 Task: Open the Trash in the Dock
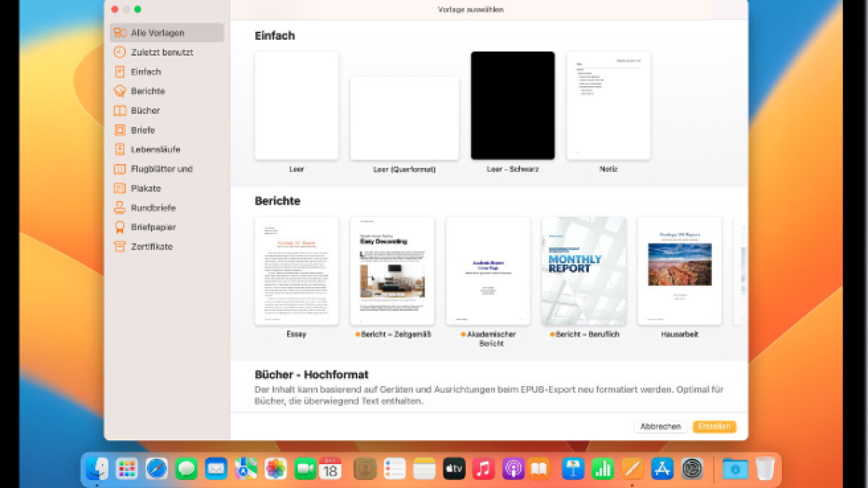point(765,468)
